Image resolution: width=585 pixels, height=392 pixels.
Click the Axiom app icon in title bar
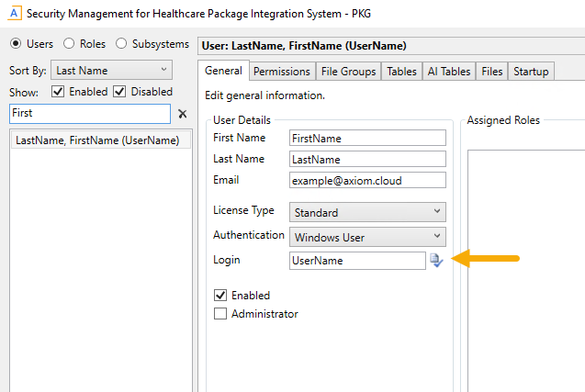click(x=15, y=15)
